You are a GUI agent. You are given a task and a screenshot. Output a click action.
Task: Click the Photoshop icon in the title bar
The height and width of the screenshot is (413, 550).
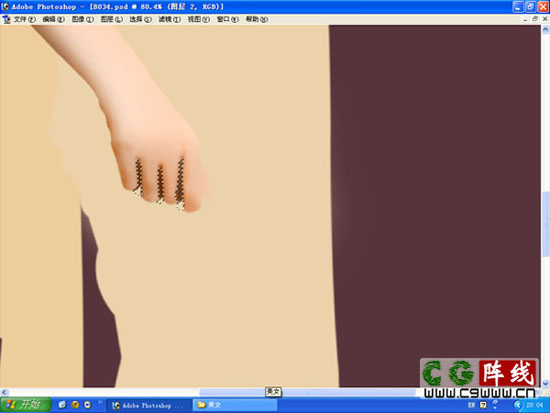pyautogui.click(x=5, y=6)
